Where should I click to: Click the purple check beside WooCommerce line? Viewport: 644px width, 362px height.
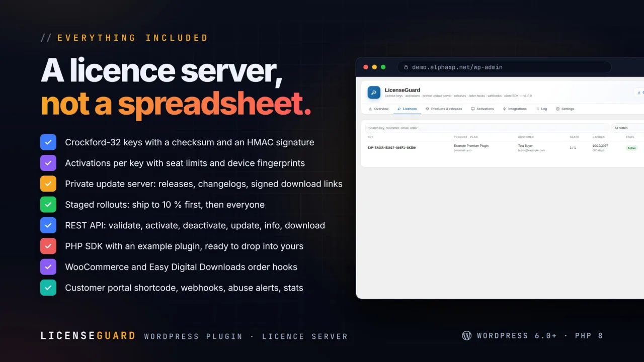coord(48,267)
